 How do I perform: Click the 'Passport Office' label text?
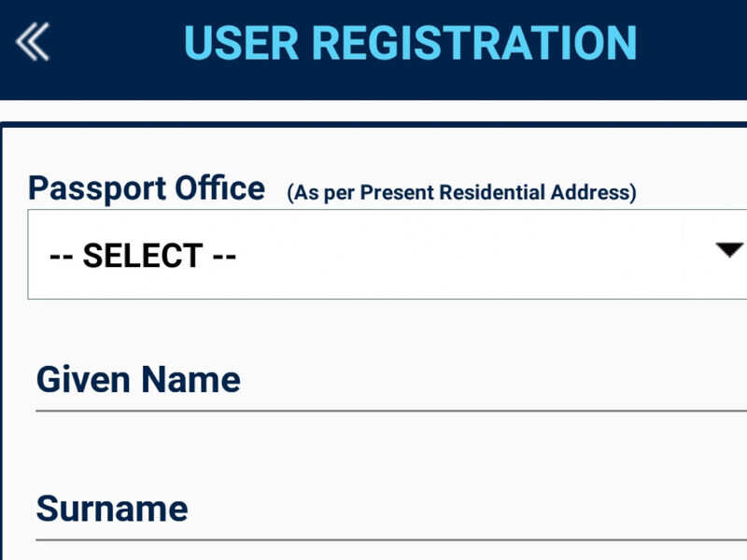pos(147,188)
